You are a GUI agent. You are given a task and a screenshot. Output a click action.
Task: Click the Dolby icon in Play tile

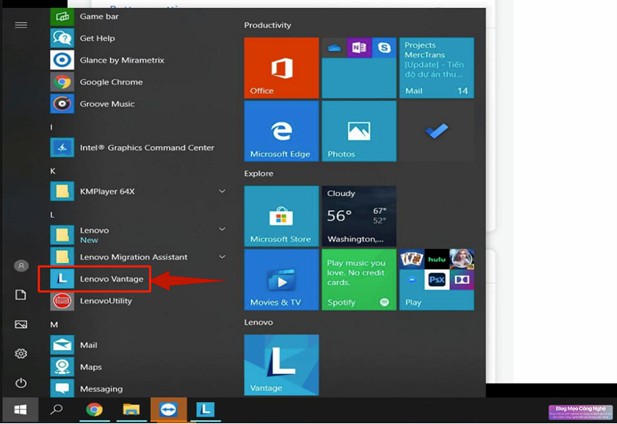click(x=462, y=280)
